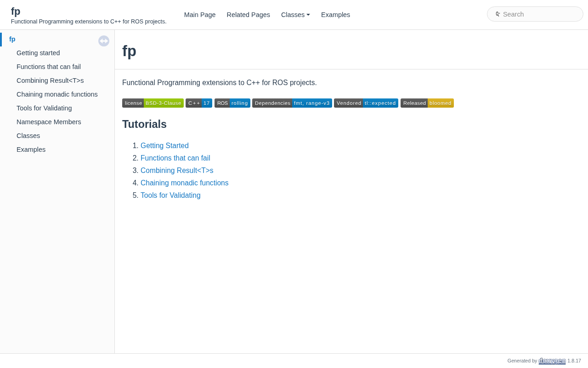
Task: Click the search magnifier icon
Action: coord(498,14)
